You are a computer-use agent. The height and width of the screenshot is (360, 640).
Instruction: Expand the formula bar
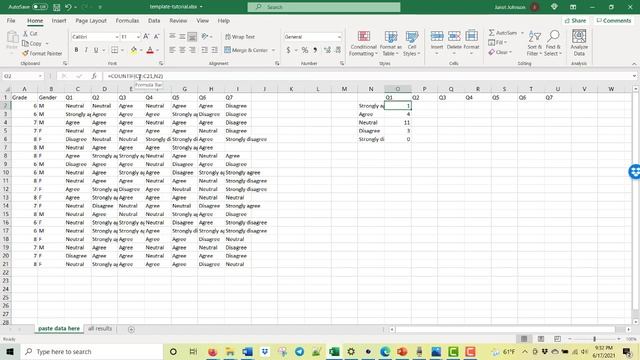pos(634,76)
